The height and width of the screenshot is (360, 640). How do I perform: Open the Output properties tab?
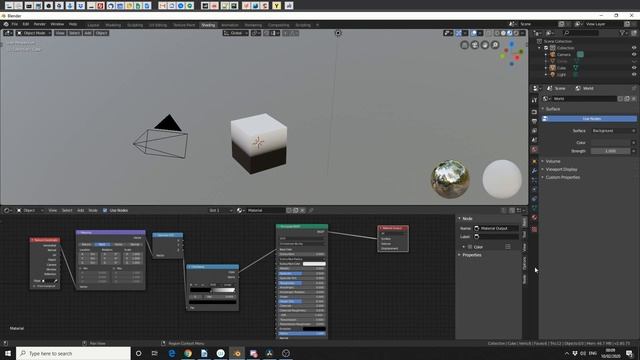point(534,121)
